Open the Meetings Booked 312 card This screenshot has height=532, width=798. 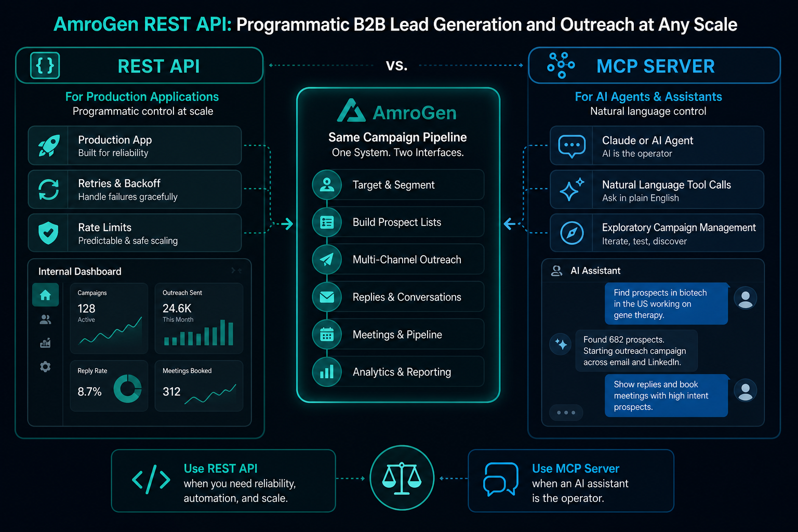pos(199,385)
